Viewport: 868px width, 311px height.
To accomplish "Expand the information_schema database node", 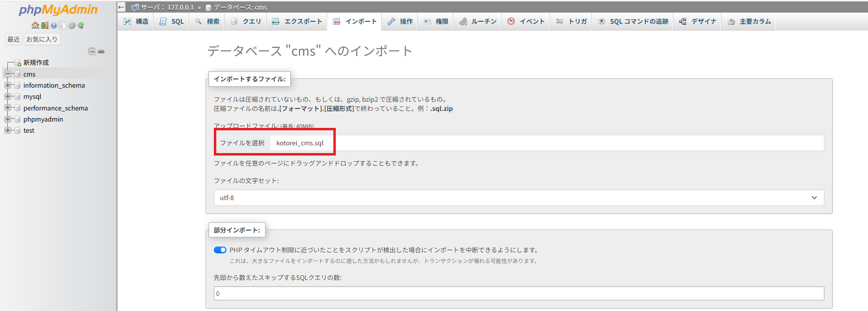I will pyautogui.click(x=8, y=85).
